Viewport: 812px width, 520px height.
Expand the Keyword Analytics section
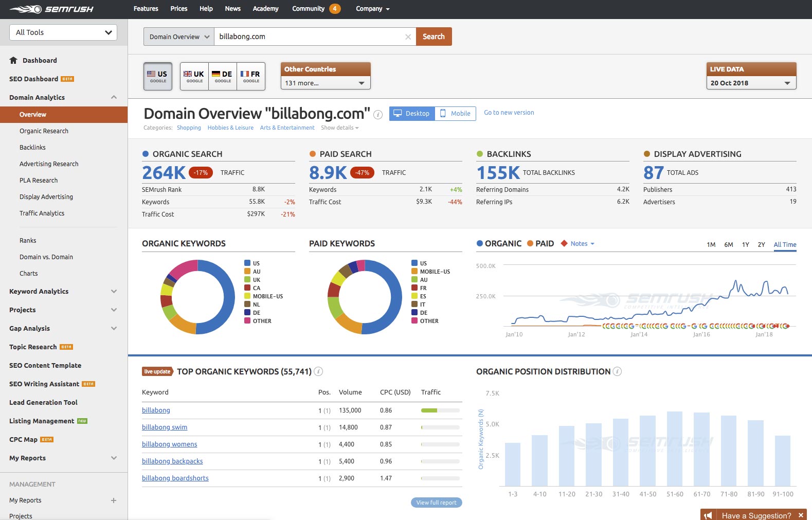click(x=114, y=292)
